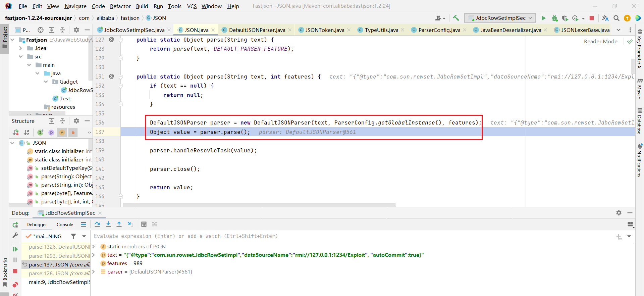Open the Maven tool window
Screen dimensions: 644x296
pyautogui.click(x=640, y=89)
